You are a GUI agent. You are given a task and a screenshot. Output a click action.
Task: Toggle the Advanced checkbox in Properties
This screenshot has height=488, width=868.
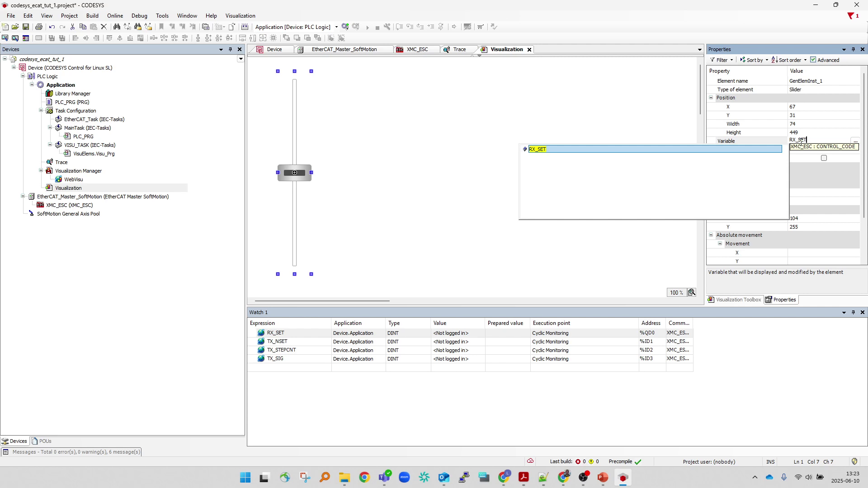point(812,60)
